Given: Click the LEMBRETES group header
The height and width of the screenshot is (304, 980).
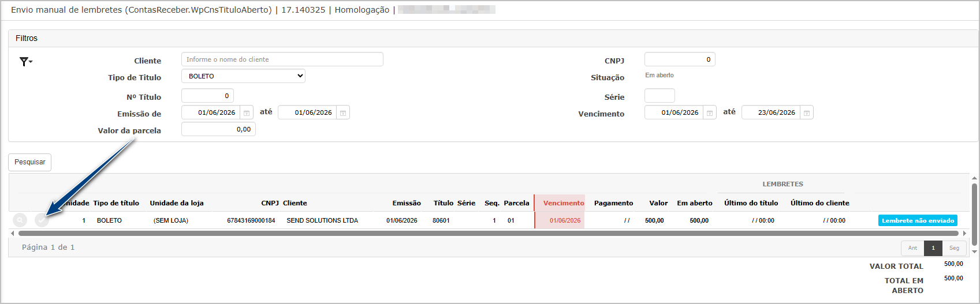Looking at the screenshot, I should click(782, 184).
